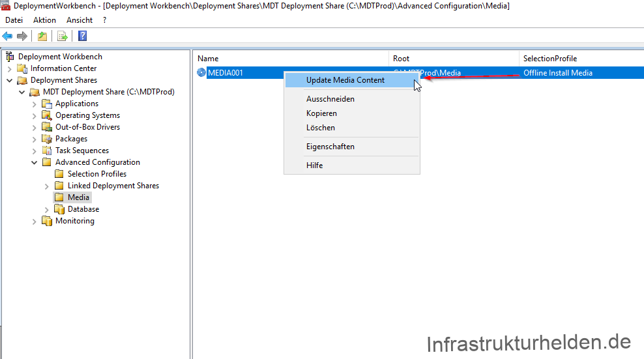Click the Database folder icon

pyautogui.click(x=59, y=209)
